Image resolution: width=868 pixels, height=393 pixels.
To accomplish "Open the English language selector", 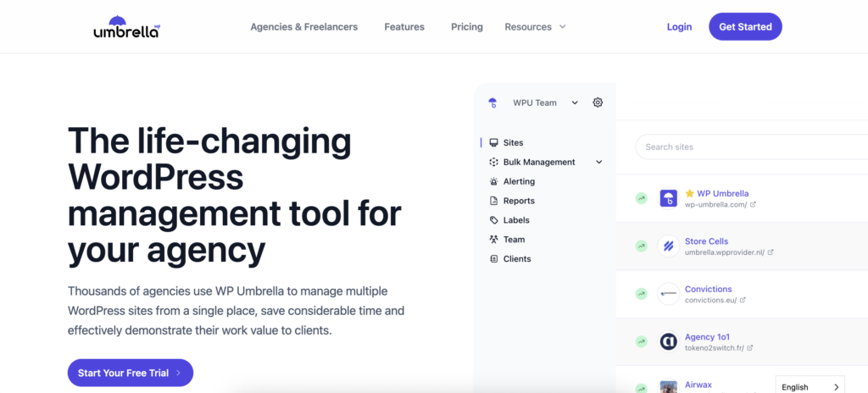I will click(810, 386).
